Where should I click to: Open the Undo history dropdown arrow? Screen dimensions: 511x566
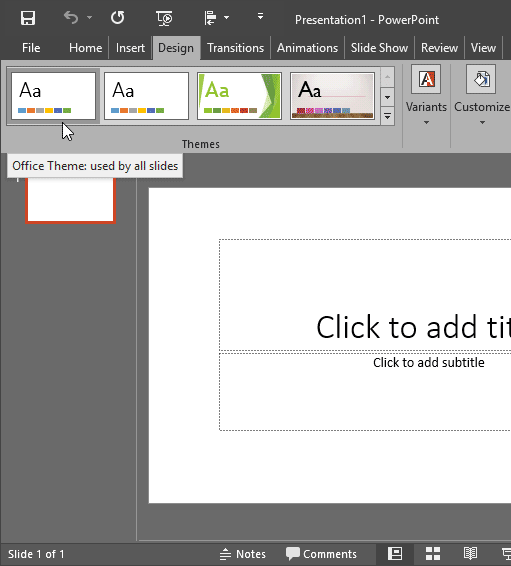pos(89,17)
